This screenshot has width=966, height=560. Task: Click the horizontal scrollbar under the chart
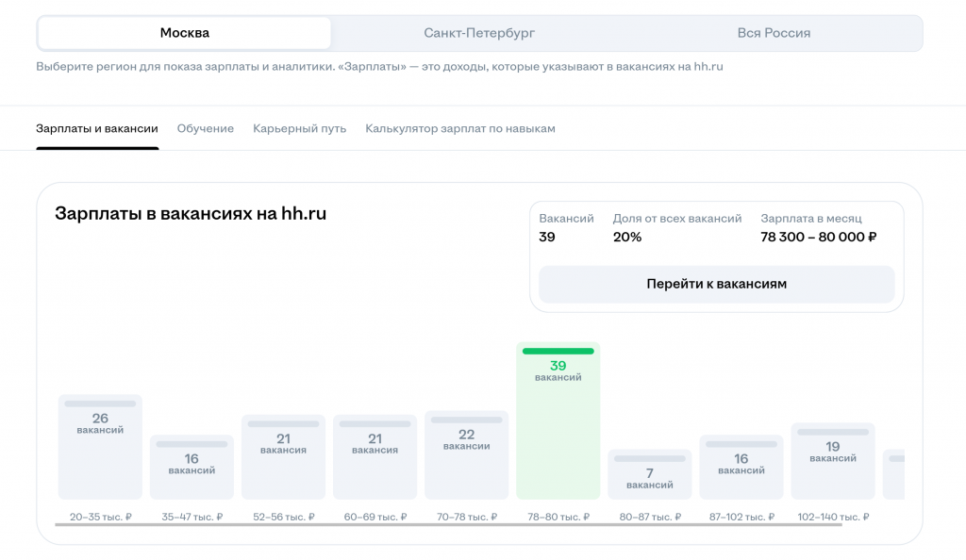(448, 525)
